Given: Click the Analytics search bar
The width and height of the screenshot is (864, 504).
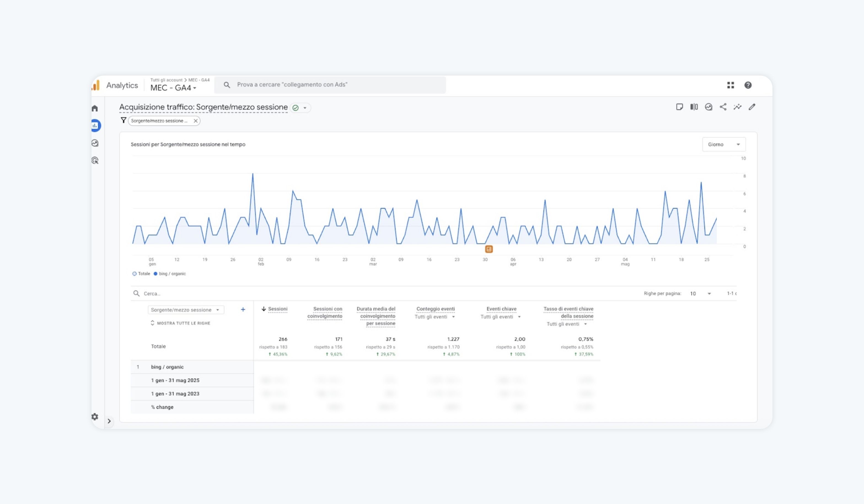Looking at the screenshot, I should pos(330,85).
